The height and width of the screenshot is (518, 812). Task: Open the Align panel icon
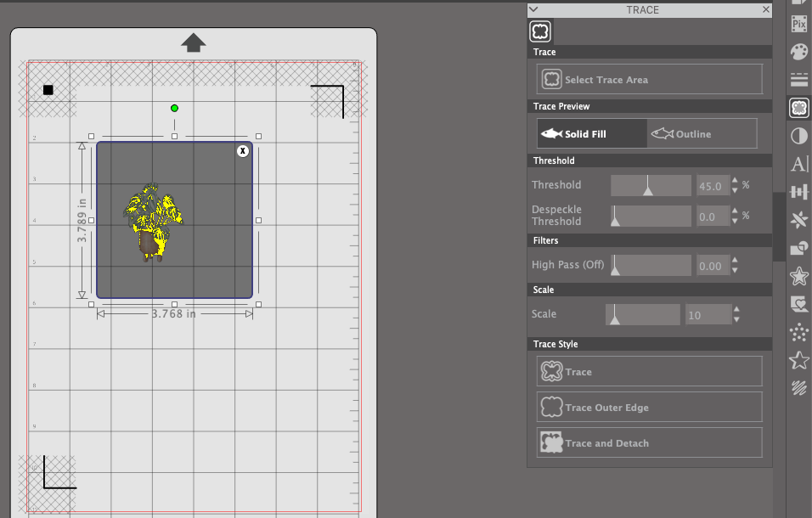click(x=799, y=192)
